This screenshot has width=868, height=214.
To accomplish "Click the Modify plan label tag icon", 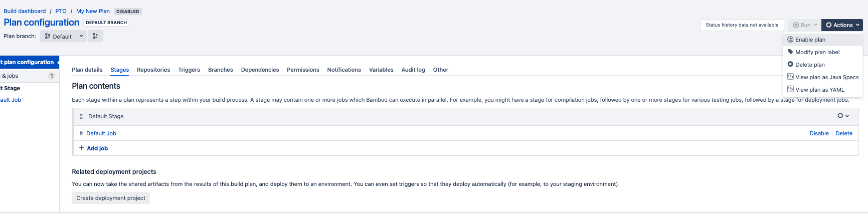I will click(x=790, y=52).
